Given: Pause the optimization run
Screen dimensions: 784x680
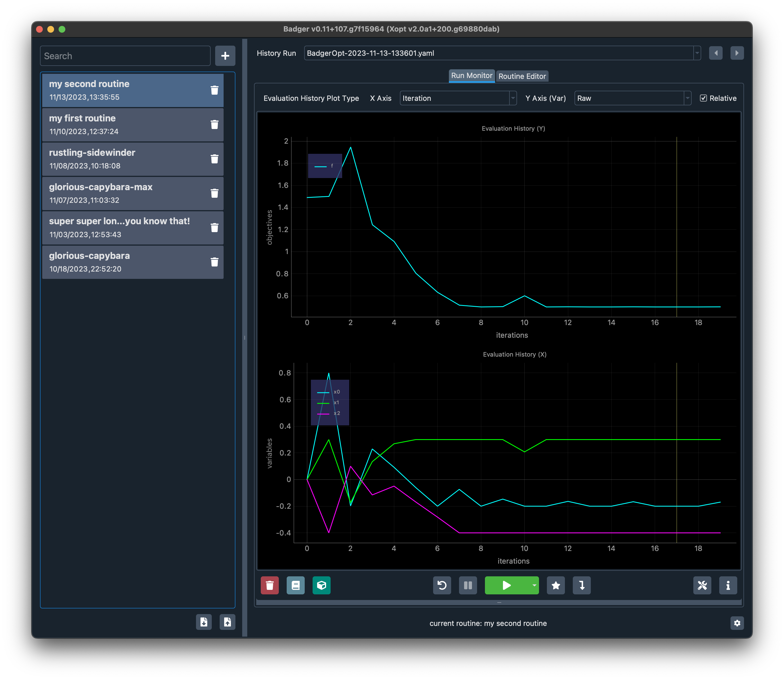Looking at the screenshot, I should [x=468, y=585].
